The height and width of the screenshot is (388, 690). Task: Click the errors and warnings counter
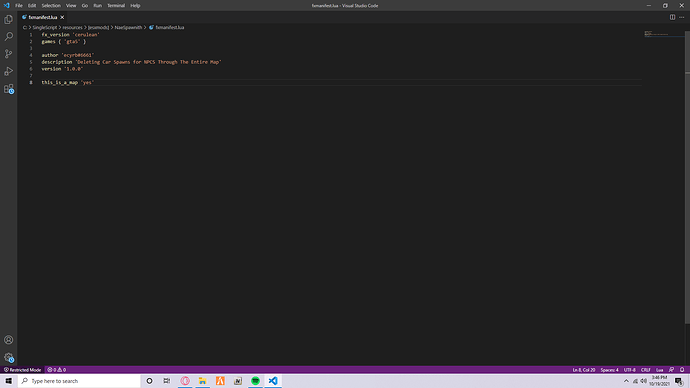point(56,370)
